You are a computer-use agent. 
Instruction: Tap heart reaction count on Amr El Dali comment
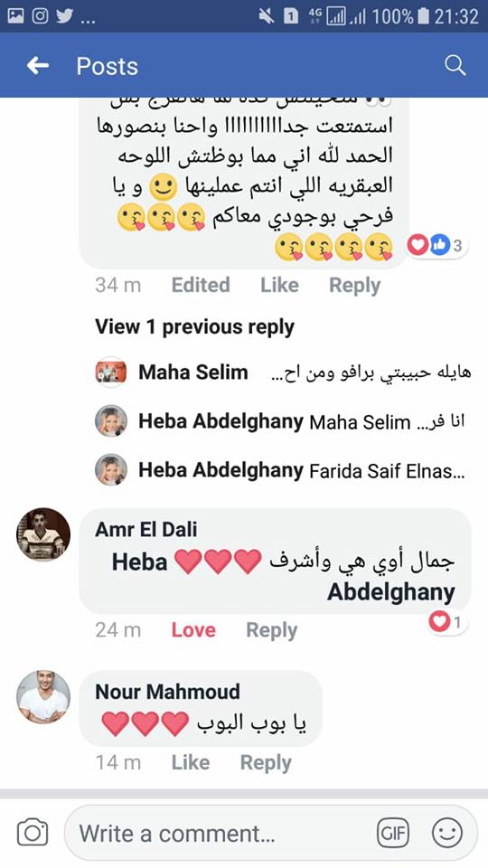(x=446, y=622)
